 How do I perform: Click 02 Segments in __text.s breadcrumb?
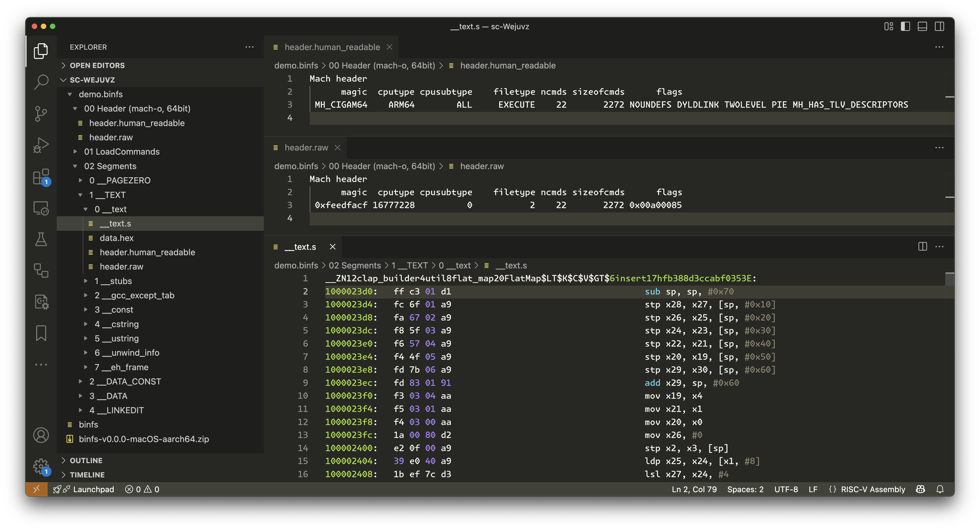point(355,265)
